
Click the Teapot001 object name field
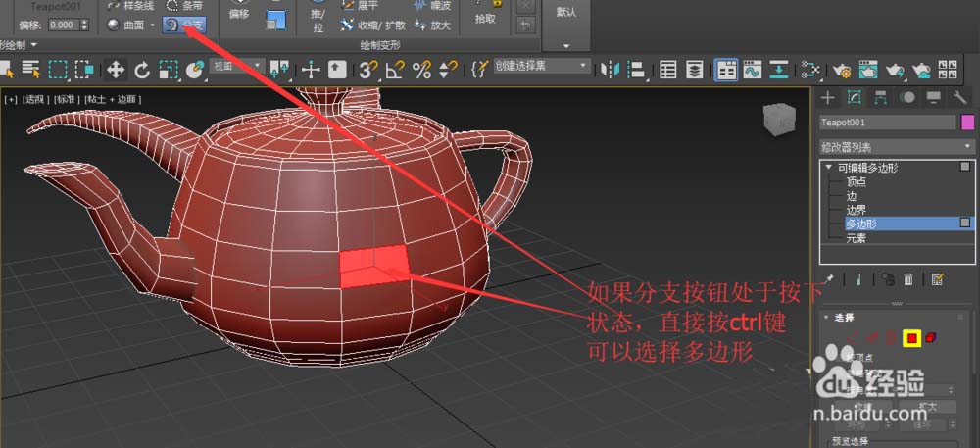pyautogui.click(x=888, y=122)
